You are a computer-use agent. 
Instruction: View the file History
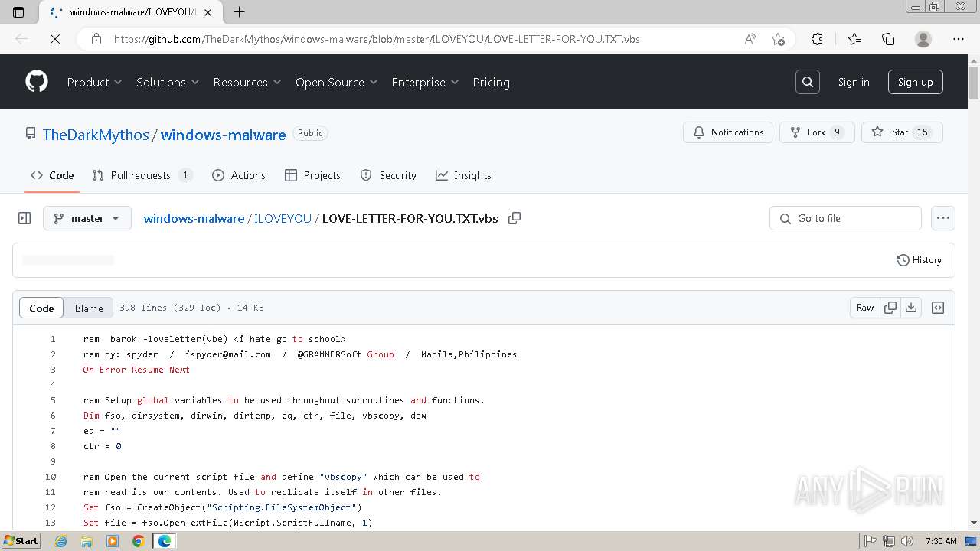[x=920, y=260]
